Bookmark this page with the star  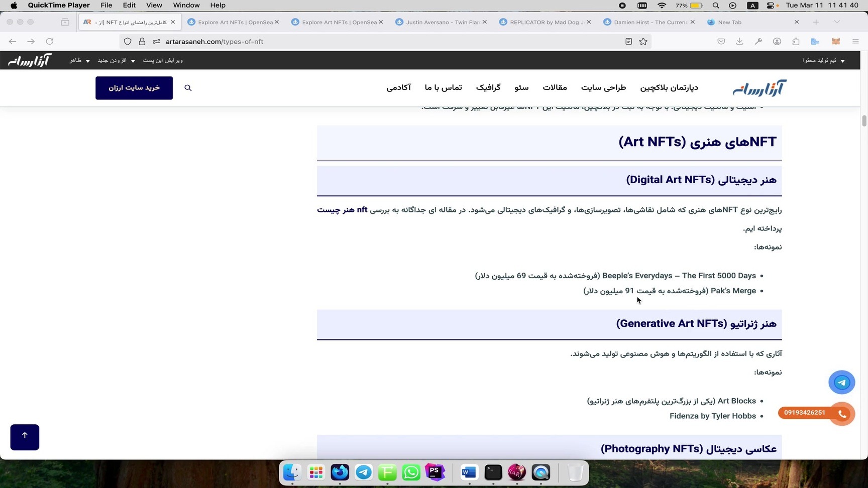pos(643,42)
